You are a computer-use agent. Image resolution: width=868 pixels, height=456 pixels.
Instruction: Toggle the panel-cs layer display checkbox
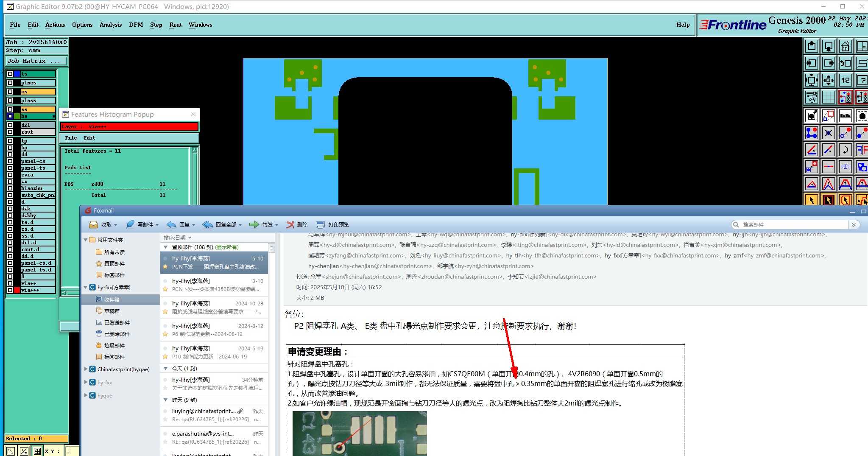click(10, 161)
